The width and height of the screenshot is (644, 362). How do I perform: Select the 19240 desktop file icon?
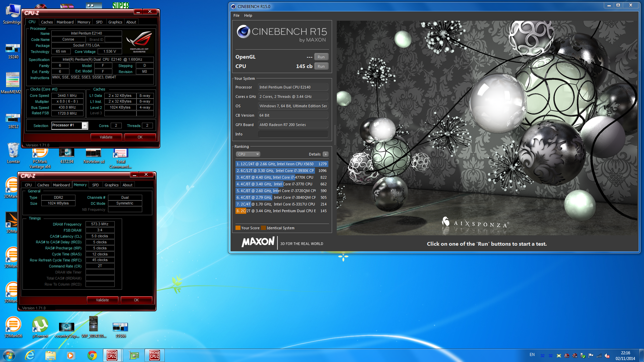13,51
